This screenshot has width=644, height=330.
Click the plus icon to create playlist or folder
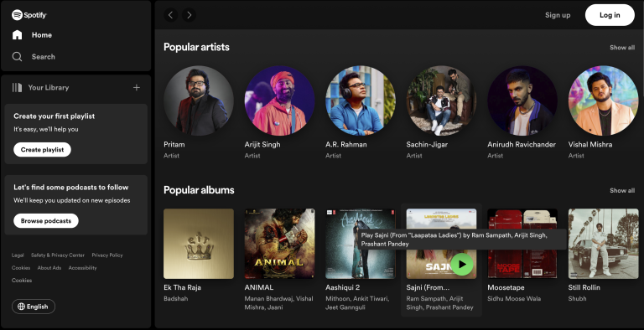click(x=137, y=87)
